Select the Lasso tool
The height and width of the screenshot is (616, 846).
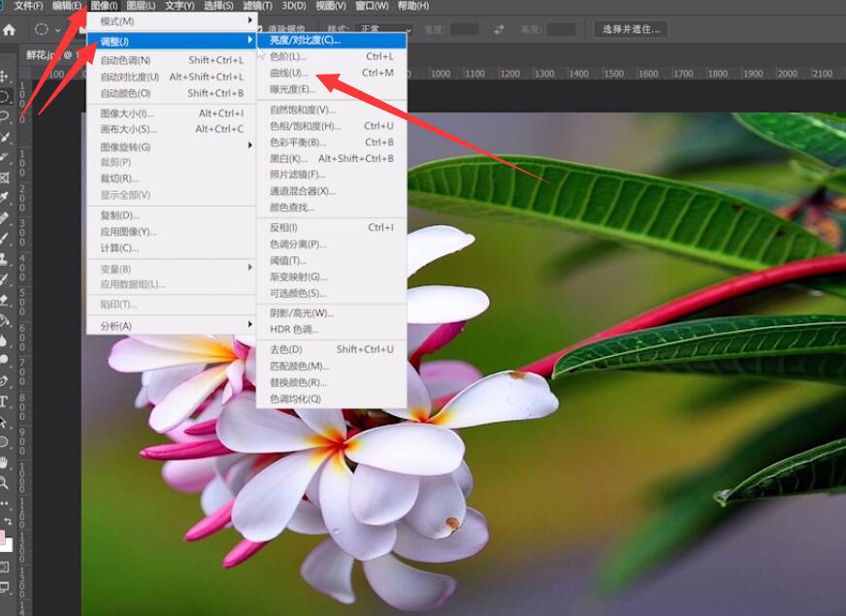(x=4, y=116)
